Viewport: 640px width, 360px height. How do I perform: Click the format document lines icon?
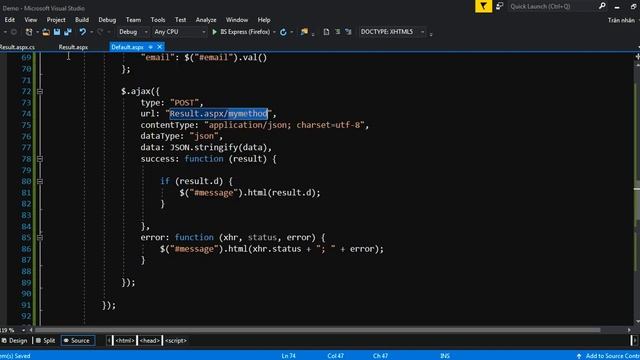338,32
